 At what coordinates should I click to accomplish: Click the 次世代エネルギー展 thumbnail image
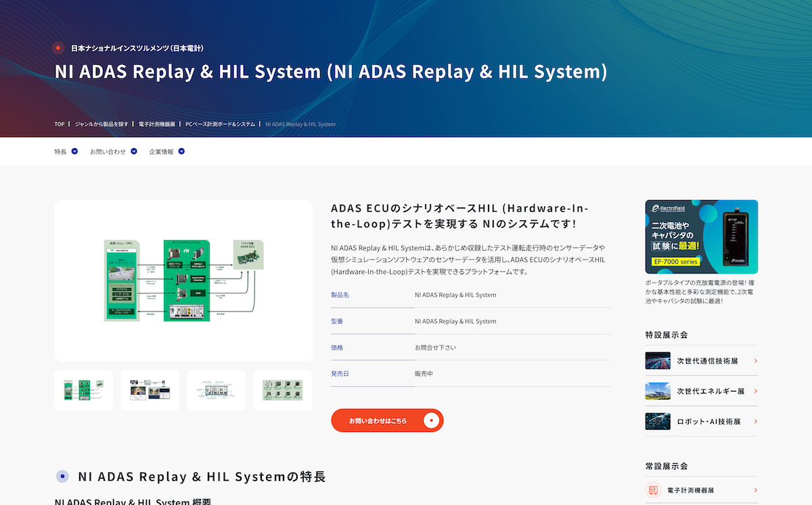click(x=658, y=391)
